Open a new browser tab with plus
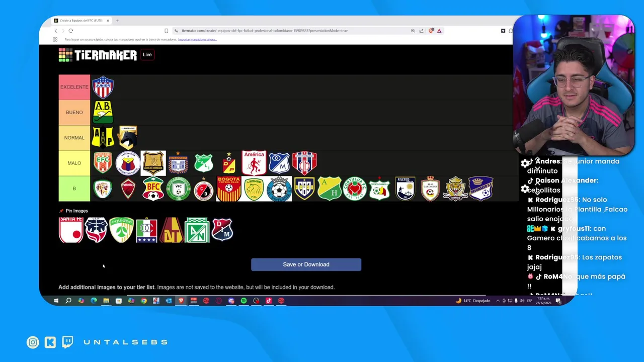644x362 pixels. point(117,21)
